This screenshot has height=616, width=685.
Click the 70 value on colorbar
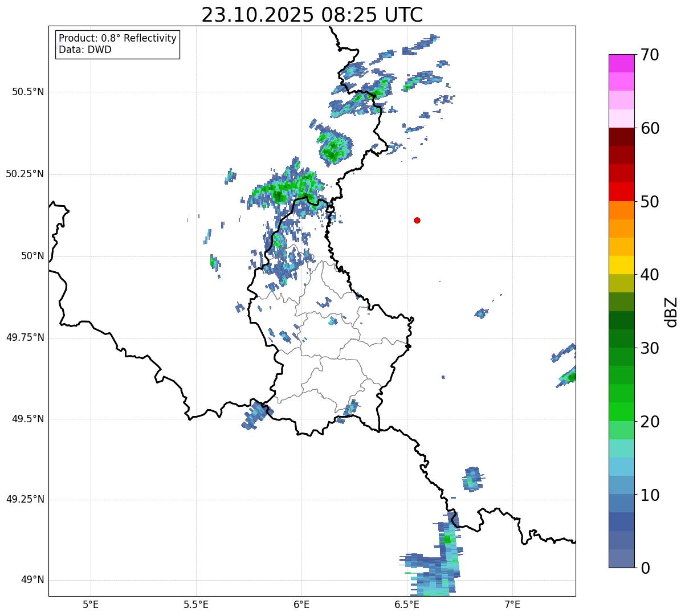[x=650, y=55]
